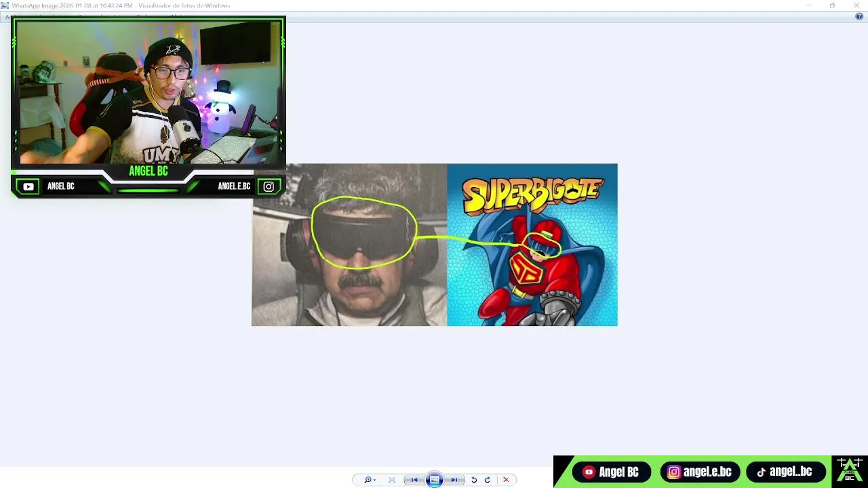868x488 pixels.
Task: Restore down the Photo Viewer window
Action: point(832,5)
